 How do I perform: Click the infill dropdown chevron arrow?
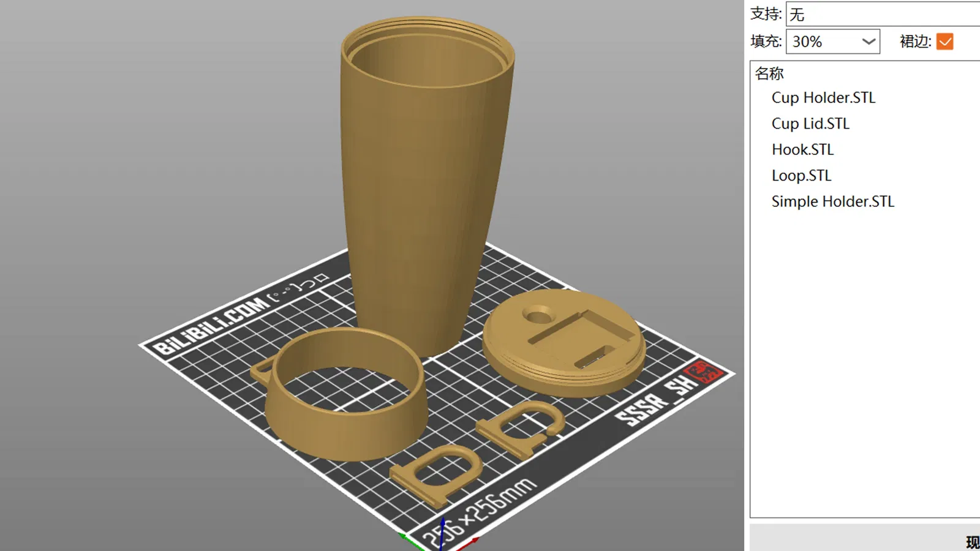pos(868,42)
